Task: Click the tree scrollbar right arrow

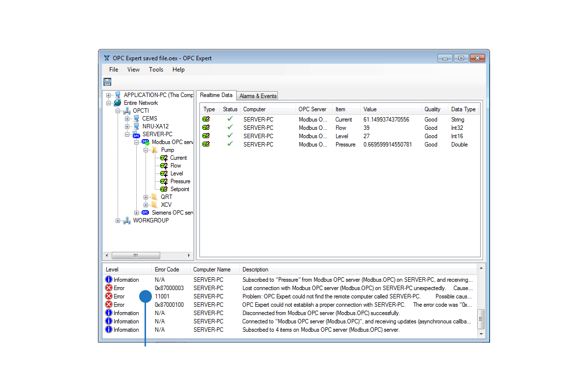Action: [189, 255]
